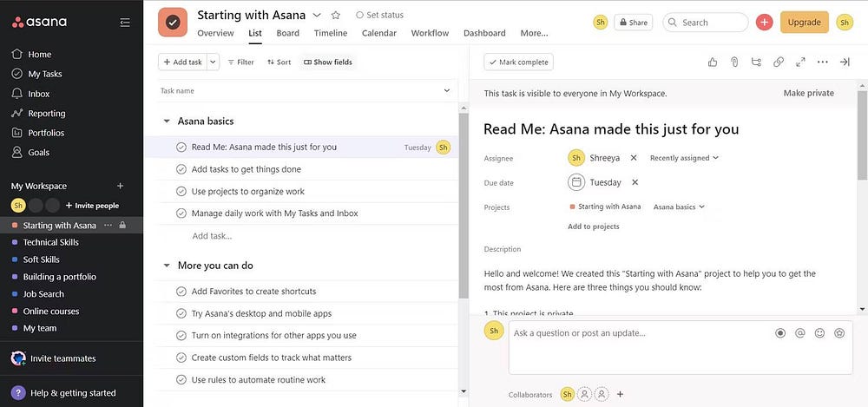The width and height of the screenshot is (868, 407).
Task: Switch to the Board tab
Action: click(x=288, y=33)
